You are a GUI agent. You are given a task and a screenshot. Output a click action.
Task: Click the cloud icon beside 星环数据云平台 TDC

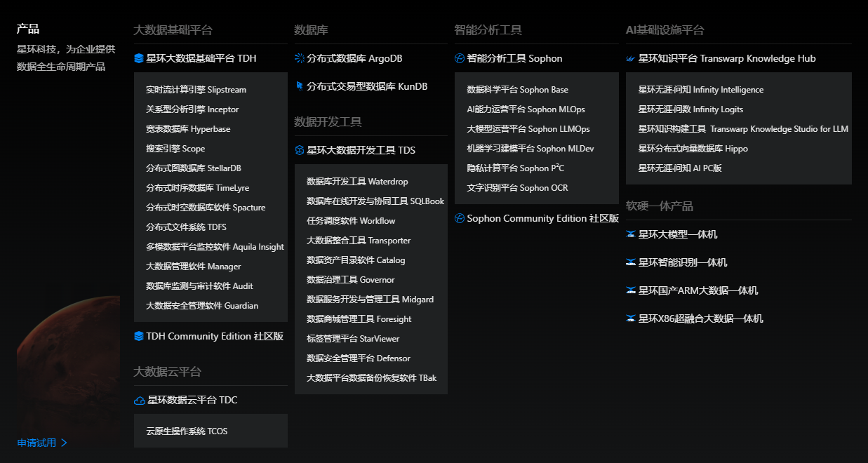[x=139, y=401]
